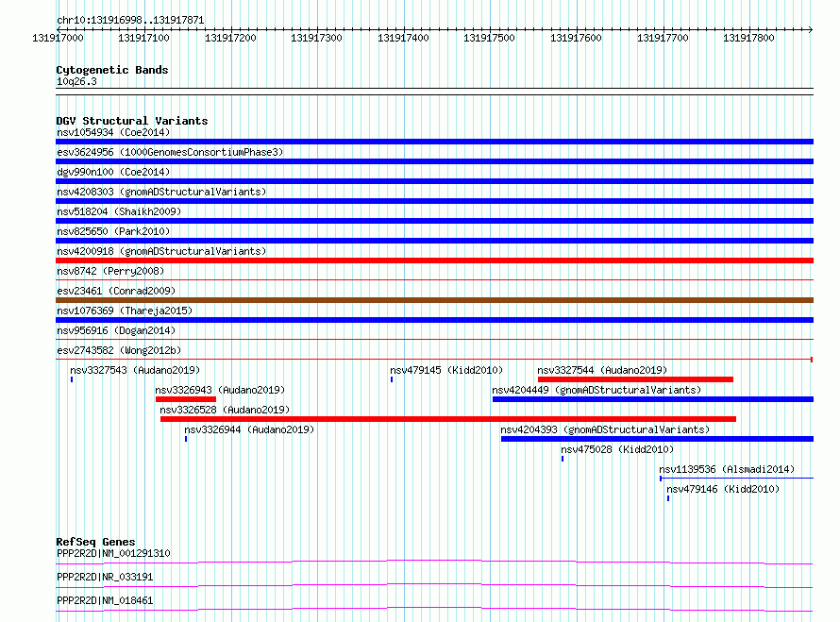Click the magenta line under PPP2R2D|NR_033191
840x622 pixels.
(434, 585)
